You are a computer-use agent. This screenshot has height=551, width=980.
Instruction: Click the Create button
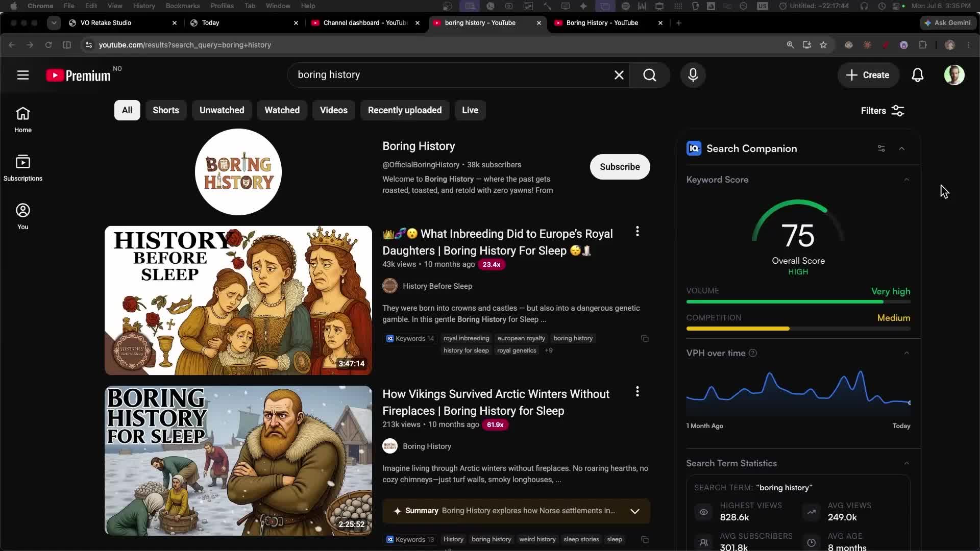(x=867, y=75)
